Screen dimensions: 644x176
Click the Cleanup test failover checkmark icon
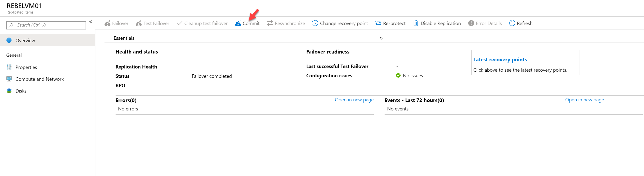pos(179,23)
